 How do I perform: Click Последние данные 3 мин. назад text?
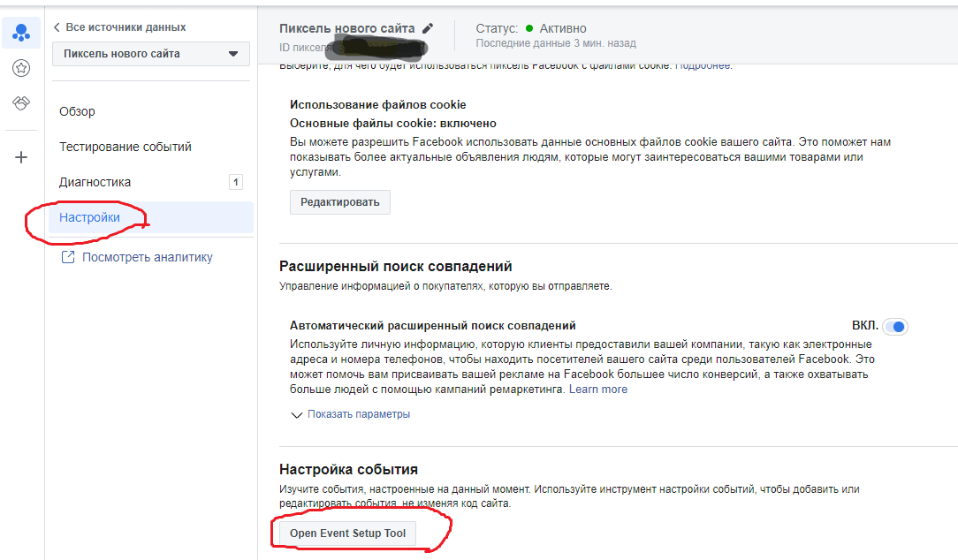[556, 43]
